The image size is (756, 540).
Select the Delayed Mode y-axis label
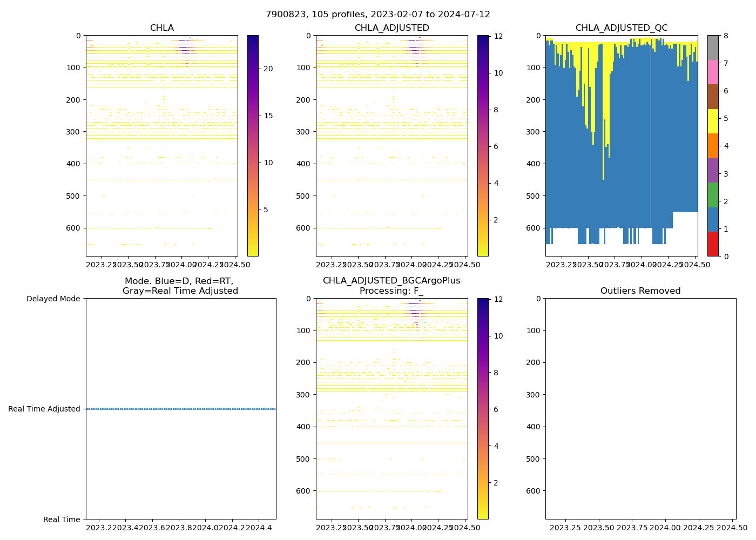tap(53, 299)
